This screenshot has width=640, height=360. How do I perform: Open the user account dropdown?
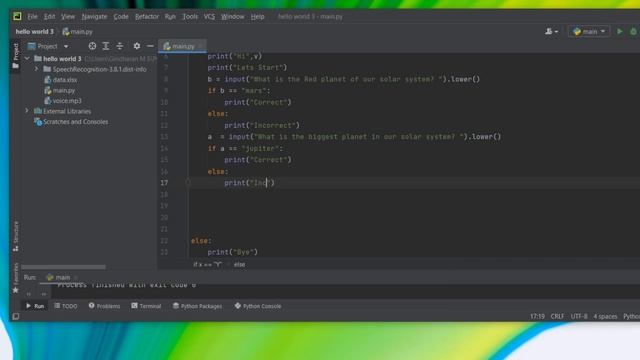[551, 31]
